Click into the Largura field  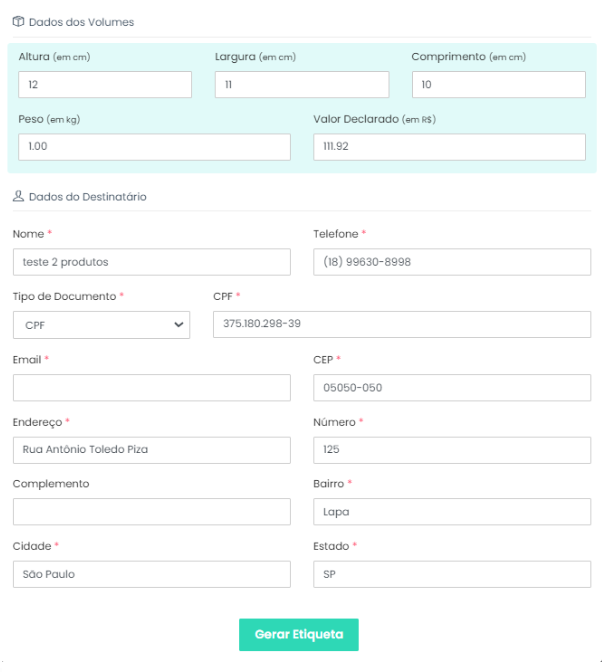302,85
